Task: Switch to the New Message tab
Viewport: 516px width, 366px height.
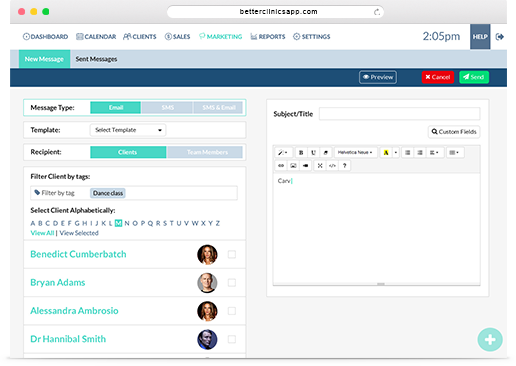Action: click(x=44, y=59)
